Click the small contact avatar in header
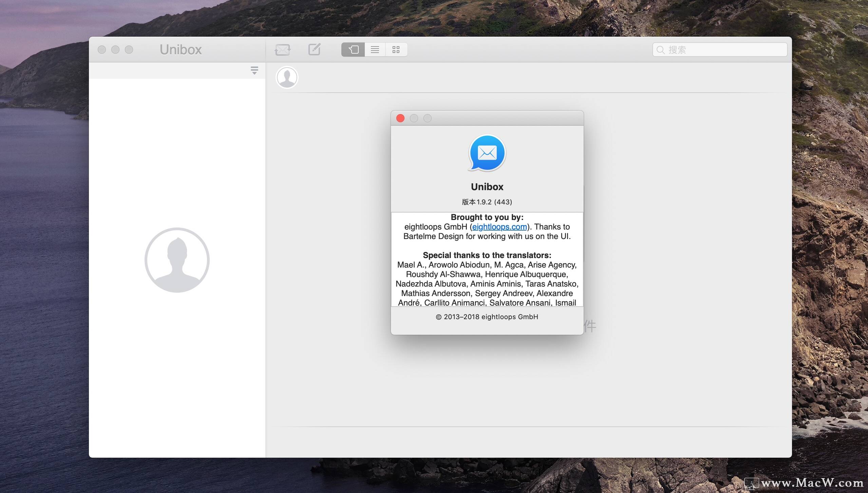Image resolution: width=868 pixels, height=493 pixels. point(287,77)
